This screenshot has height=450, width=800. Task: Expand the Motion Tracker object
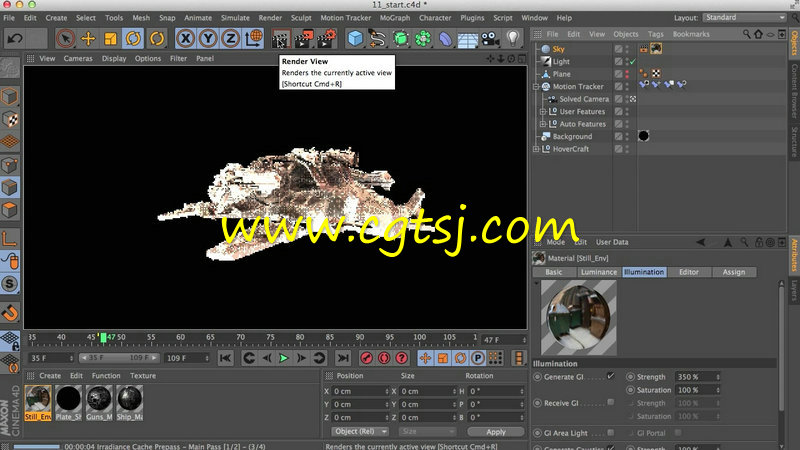(x=536, y=87)
